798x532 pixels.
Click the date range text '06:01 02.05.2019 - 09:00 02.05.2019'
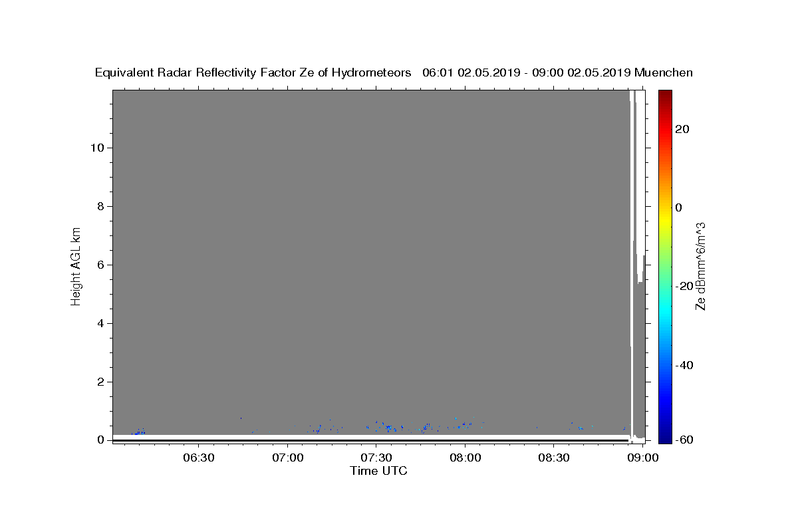click(527, 73)
